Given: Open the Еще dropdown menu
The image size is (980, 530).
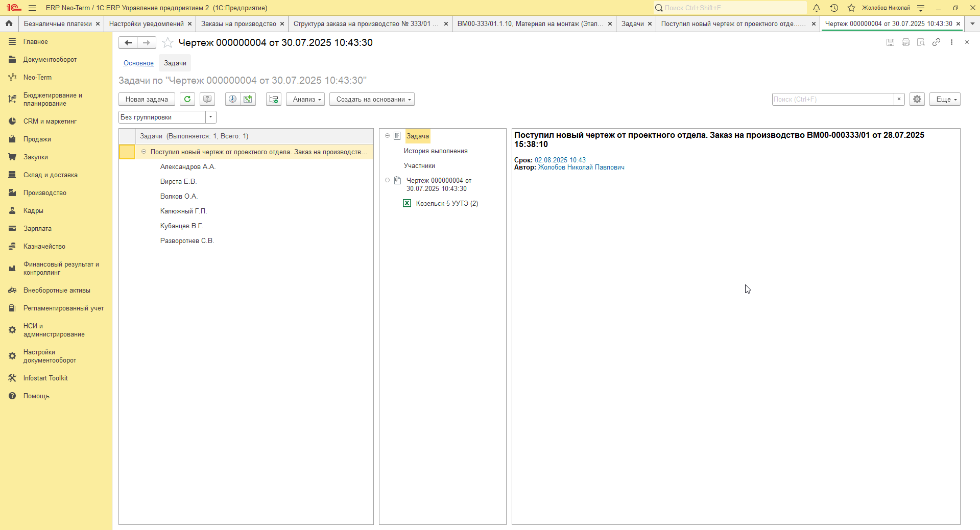Looking at the screenshot, I should click(945, 99).
